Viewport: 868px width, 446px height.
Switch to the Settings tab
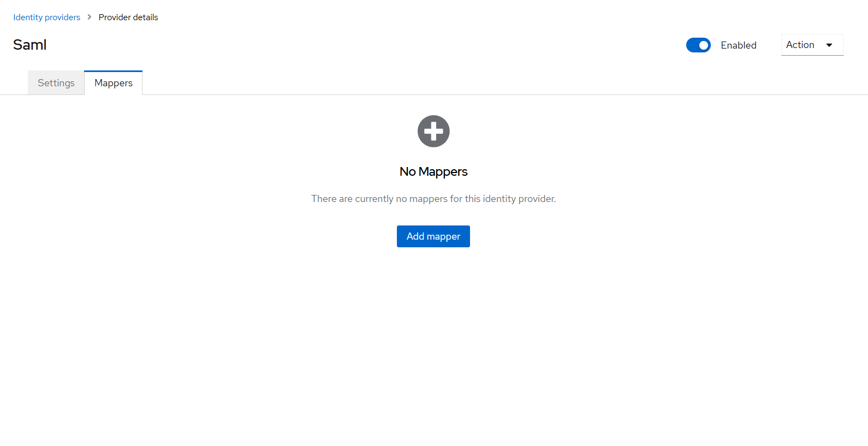[x=56, y=83]
